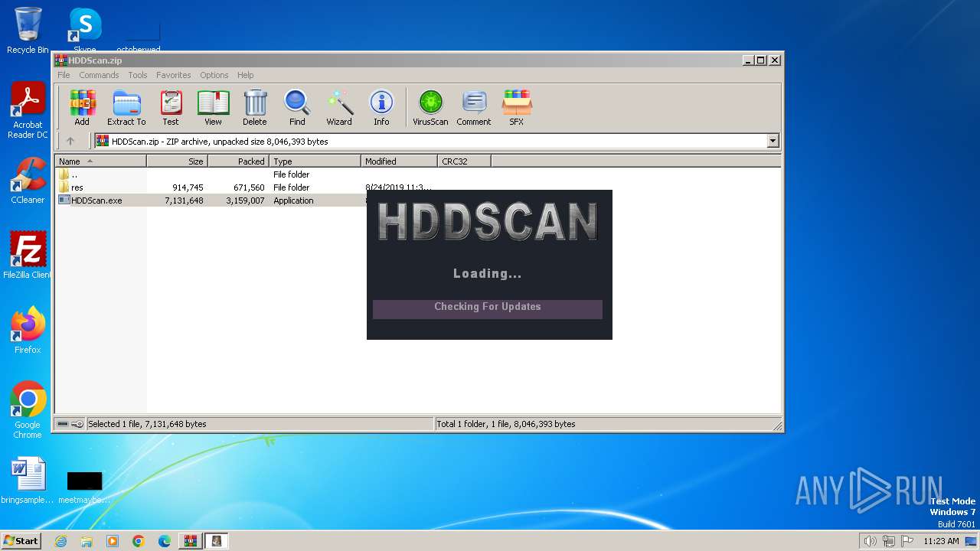Open Edge from the taskbar

coord(165,541)
